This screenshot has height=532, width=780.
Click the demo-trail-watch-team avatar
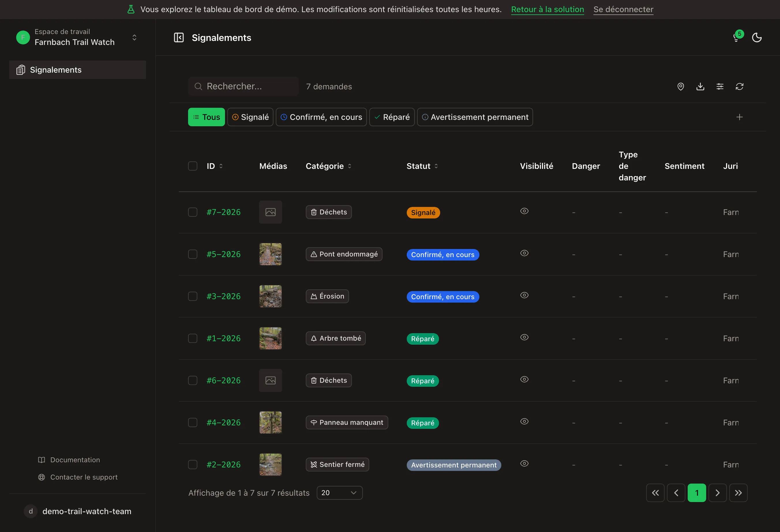tap(31, 511)
